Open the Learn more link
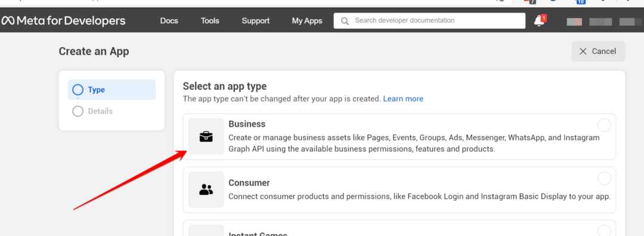This screenshot has height=236, width=644. [403, 99]
